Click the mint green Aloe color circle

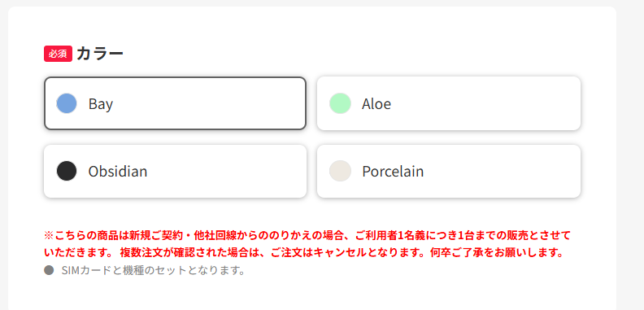click(340, 103)
